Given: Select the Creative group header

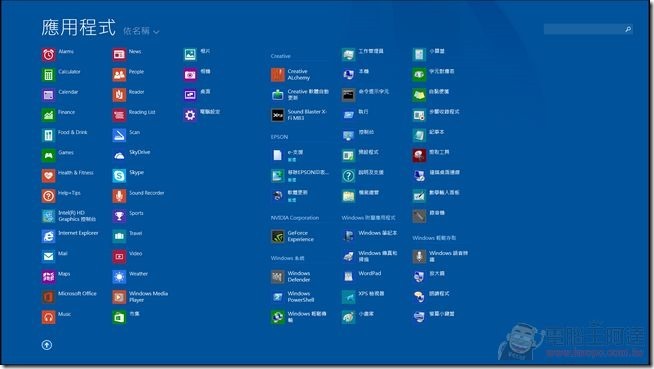Looking at the screenshot, I should click(281, 56).
